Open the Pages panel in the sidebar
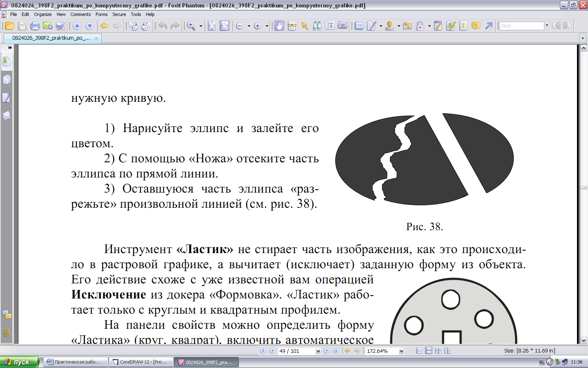The height and width of the screenshot is (368, 588). (x=7, y=80)
